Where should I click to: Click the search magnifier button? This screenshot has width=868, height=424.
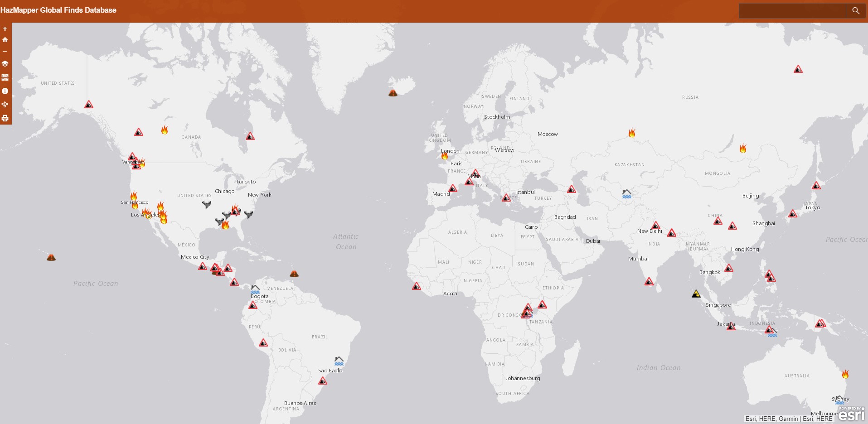pos(855,10)
